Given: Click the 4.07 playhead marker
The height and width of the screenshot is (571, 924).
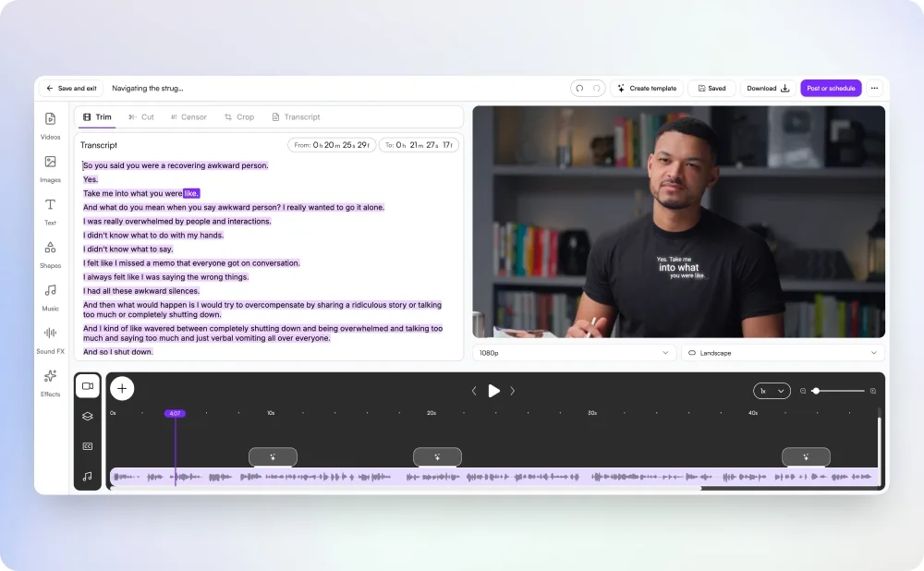Looking at the screenshot, I should [175, 414].
